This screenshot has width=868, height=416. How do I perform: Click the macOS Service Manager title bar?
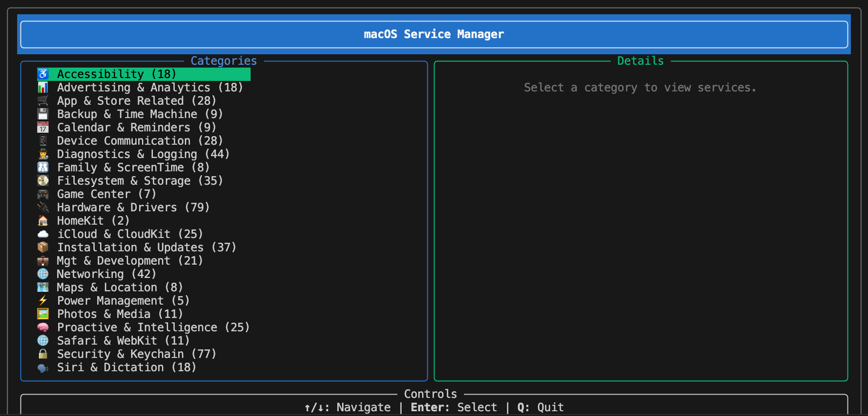(x=434, y=34)
